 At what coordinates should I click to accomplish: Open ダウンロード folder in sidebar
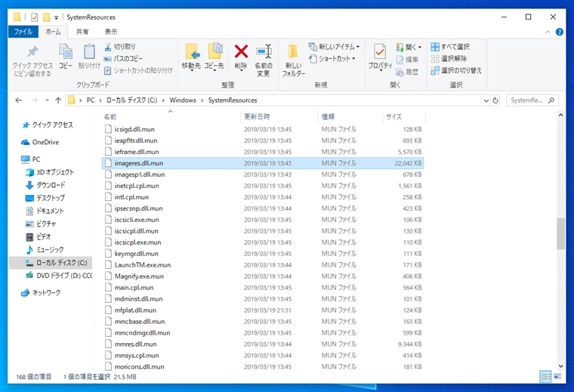click(45, 185)
